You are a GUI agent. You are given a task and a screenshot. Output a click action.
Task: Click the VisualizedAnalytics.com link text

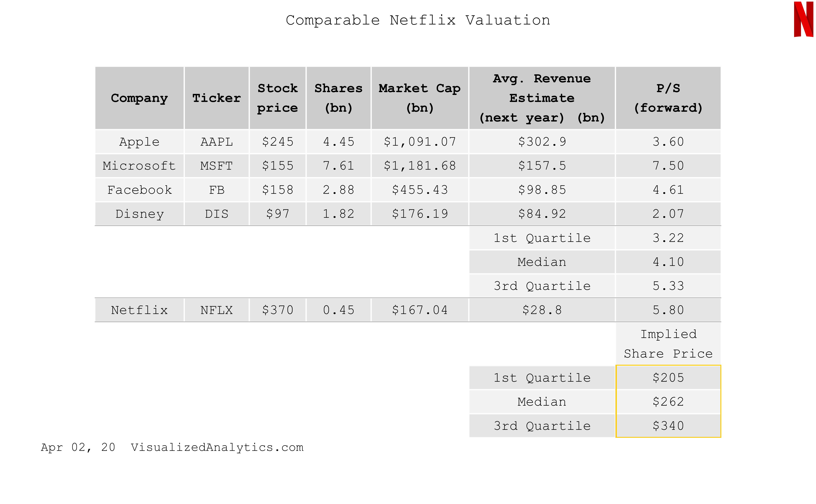coord(217,447)
